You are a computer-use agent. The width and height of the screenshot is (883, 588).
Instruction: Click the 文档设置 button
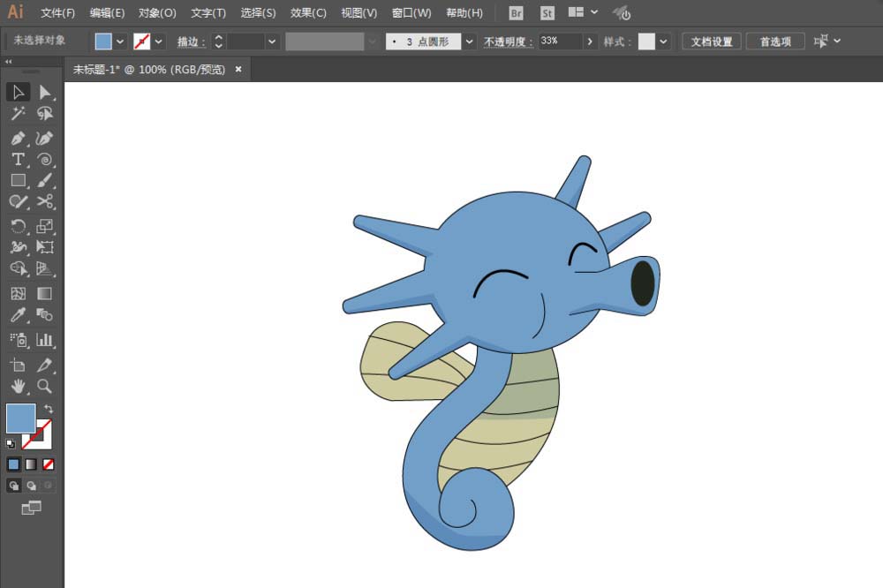[x=711, y=41]
